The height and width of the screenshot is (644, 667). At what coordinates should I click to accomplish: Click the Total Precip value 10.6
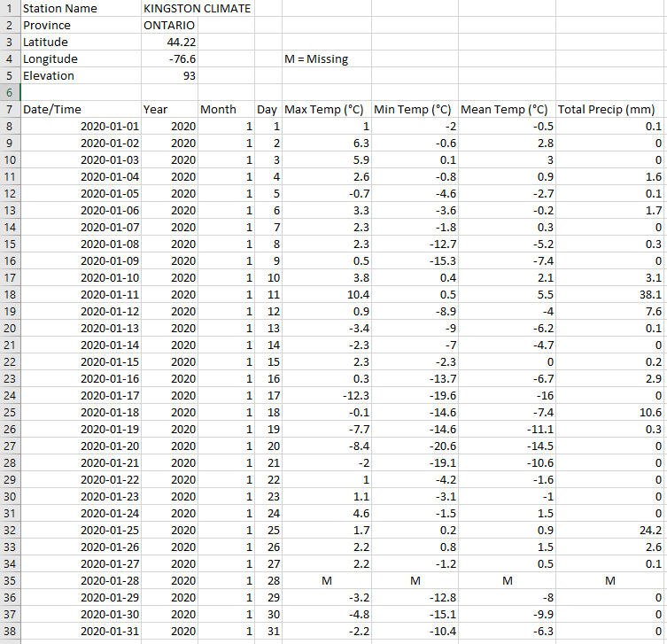(611, 413)
